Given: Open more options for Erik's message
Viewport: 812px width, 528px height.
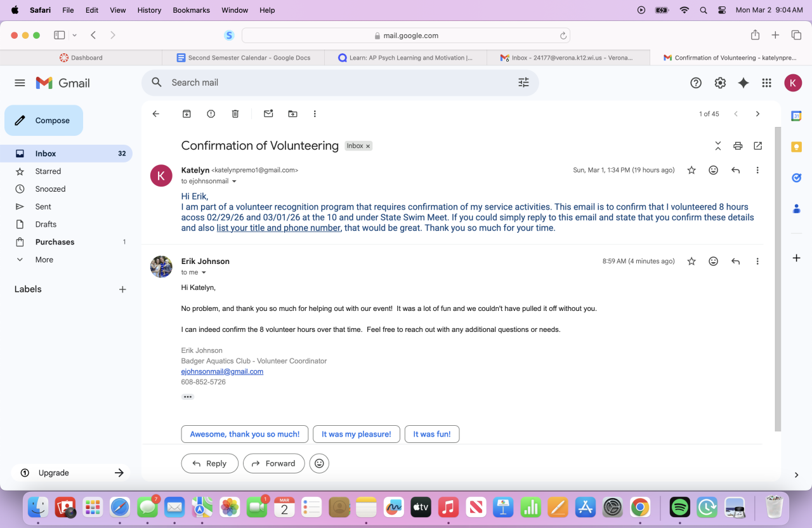Looking at the screenshot, I should 757,261.
